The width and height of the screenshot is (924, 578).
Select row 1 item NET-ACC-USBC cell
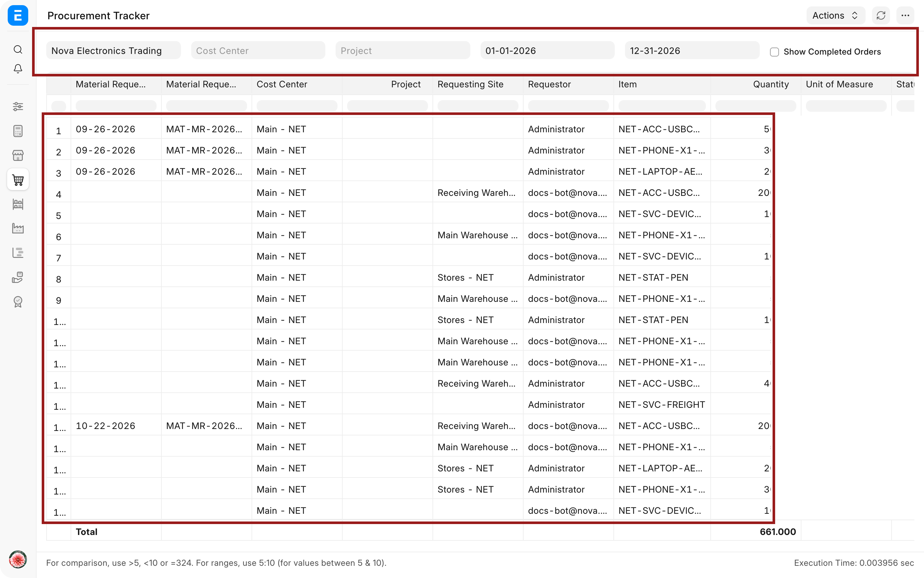[662, 129]
